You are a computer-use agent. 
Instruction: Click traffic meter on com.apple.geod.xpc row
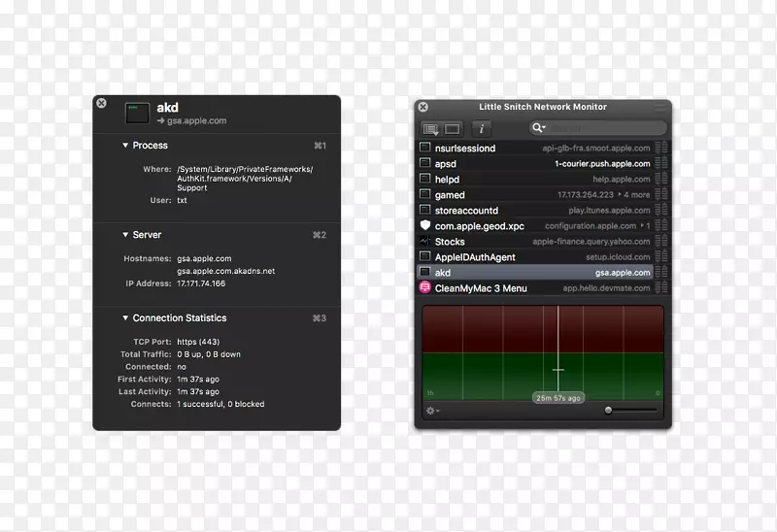click(x=661, y=226)
